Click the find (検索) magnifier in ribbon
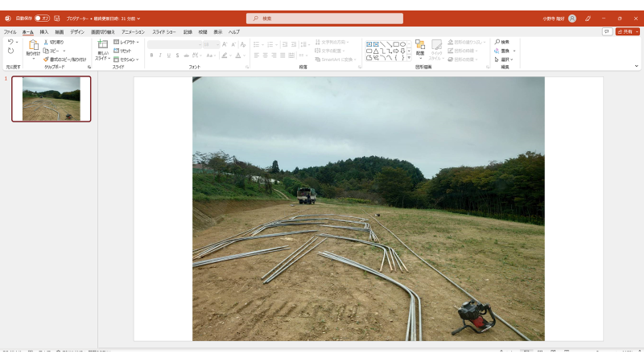 coord(497,42)
